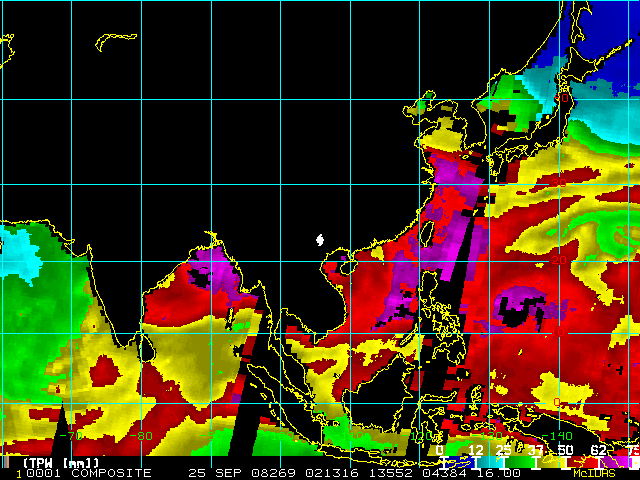Click the white marker symbol near Hainan
The image size is (640, 480).
(320, 240)
